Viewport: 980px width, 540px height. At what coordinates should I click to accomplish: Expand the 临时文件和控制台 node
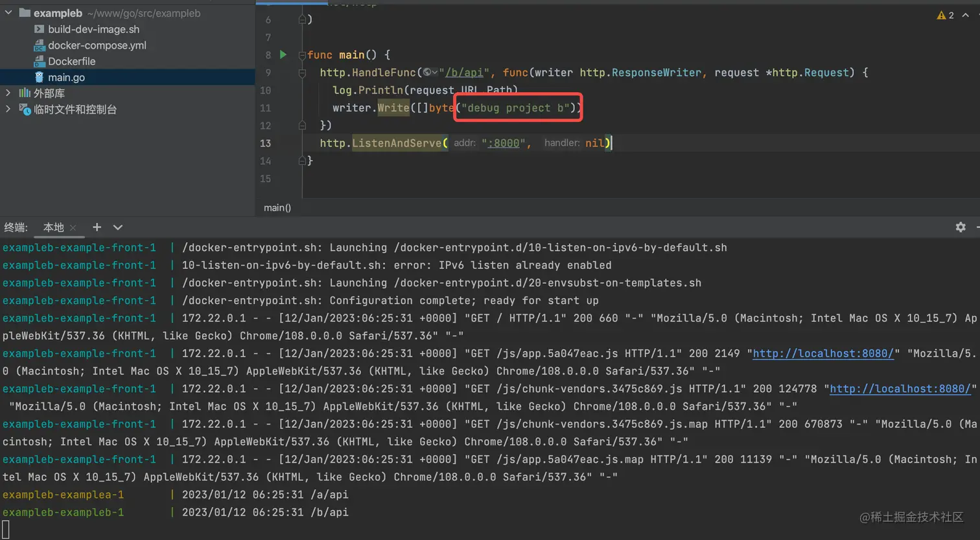(8, 109)
